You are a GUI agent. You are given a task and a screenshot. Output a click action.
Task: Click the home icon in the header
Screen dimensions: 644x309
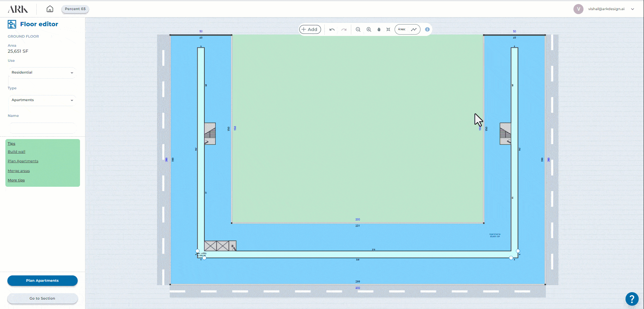[x=50, y=9]
